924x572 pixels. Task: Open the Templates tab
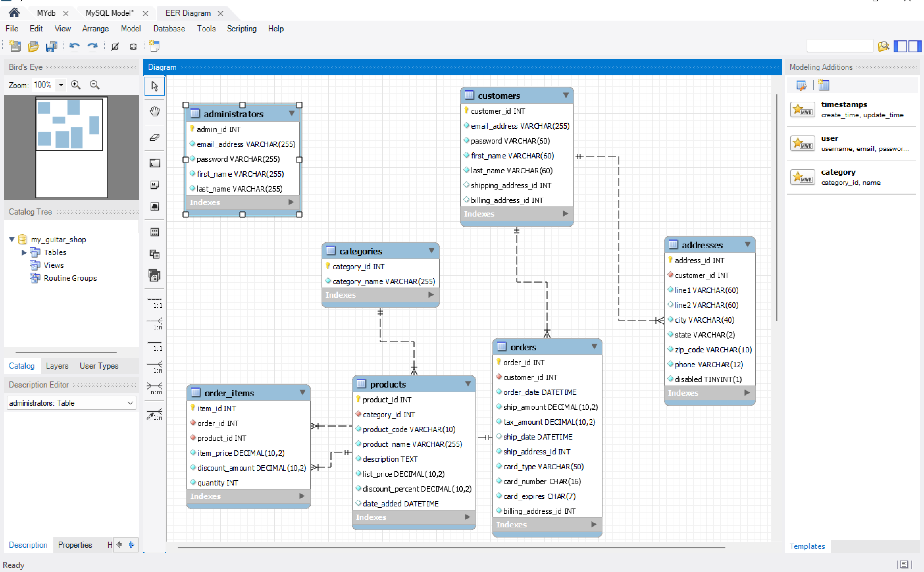point(807,546)
